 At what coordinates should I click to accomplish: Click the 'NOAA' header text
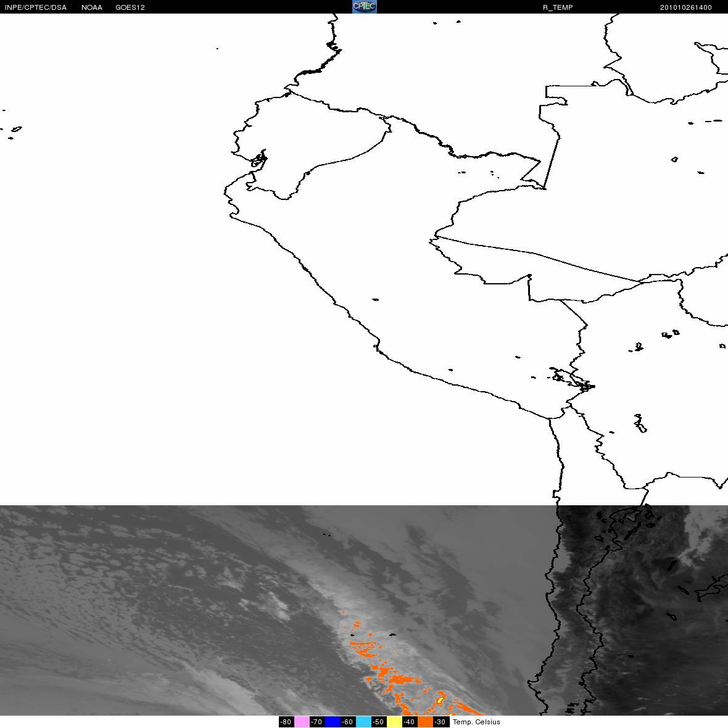(x=92, y=7)
